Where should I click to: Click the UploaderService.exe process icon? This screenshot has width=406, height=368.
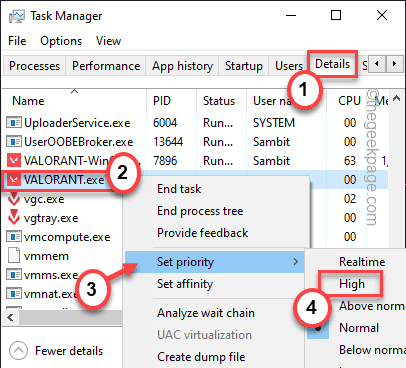(x=14, y=123)
